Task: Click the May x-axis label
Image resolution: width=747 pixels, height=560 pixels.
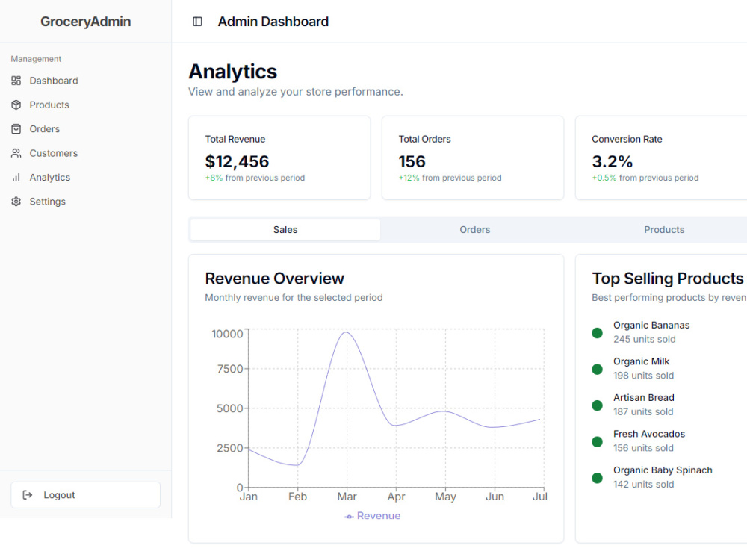Action: [445, 497]
